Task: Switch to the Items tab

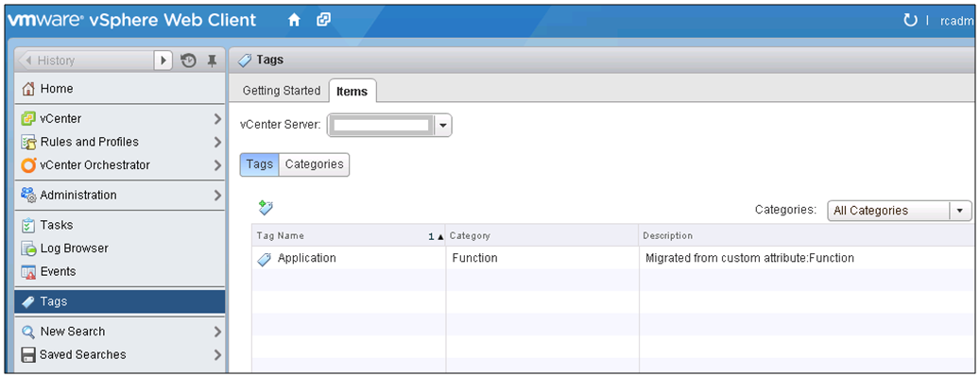Action: pos(352,92)
